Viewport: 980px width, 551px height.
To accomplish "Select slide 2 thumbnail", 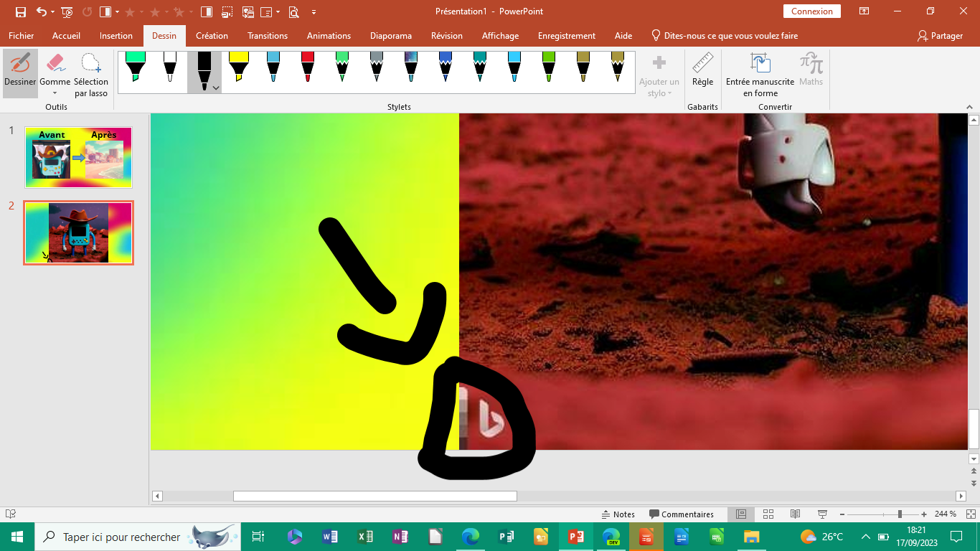I will (78, 232).
